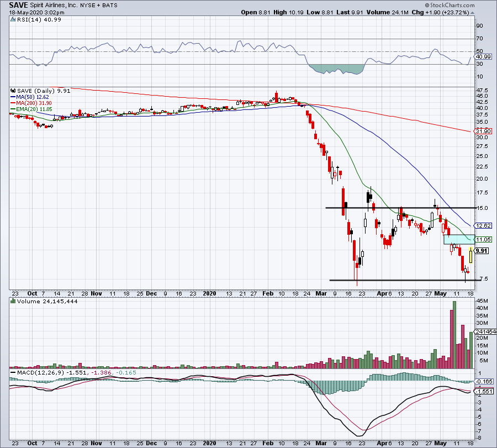This screenshot has width=497, height=448.
Task: Click the 31.90 MA(200) price tag
Action: [482, 131]
